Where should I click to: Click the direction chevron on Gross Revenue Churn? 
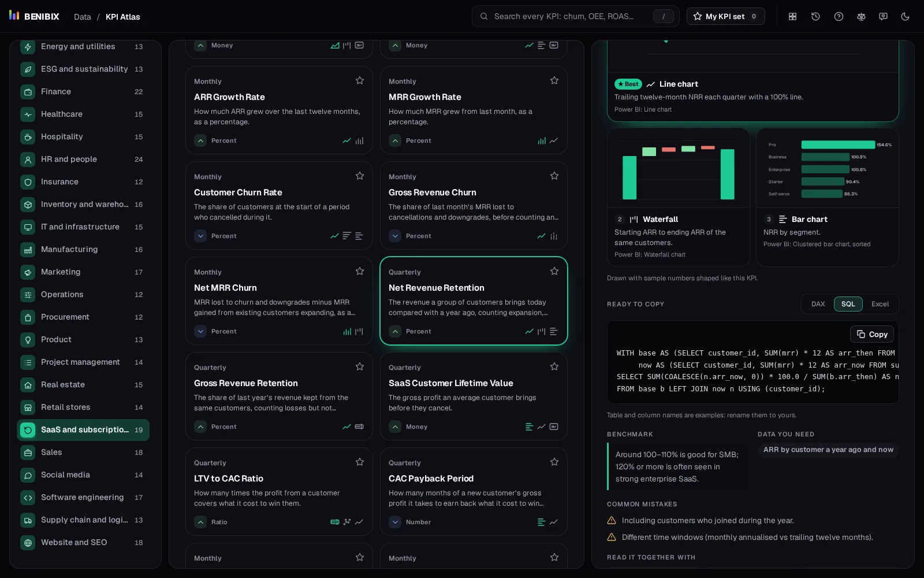point(395,236)
